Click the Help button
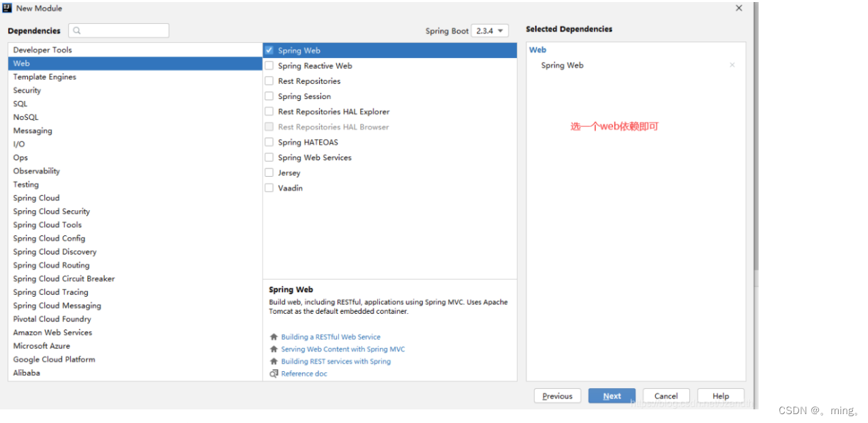This screenshot has height=423, width=868. 721,396
